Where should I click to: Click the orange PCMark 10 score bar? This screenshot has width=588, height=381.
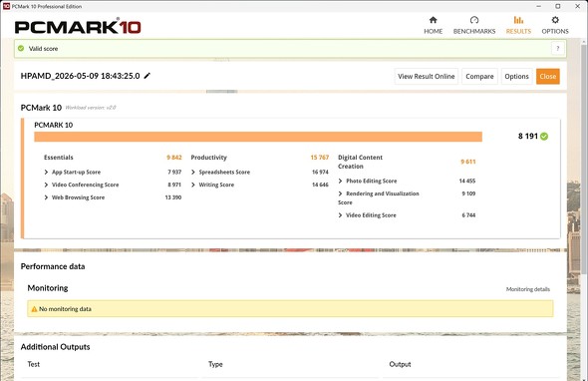click(x=258, y=137)
